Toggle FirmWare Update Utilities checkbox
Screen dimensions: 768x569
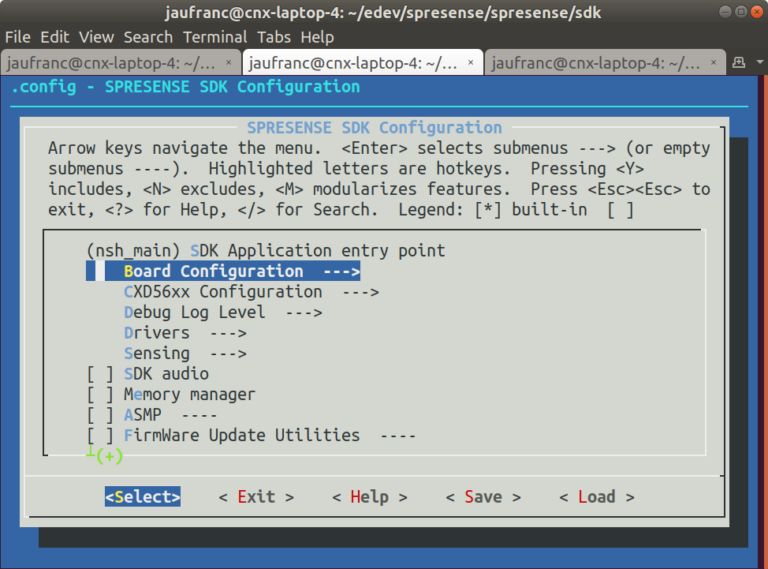(100, 436)
